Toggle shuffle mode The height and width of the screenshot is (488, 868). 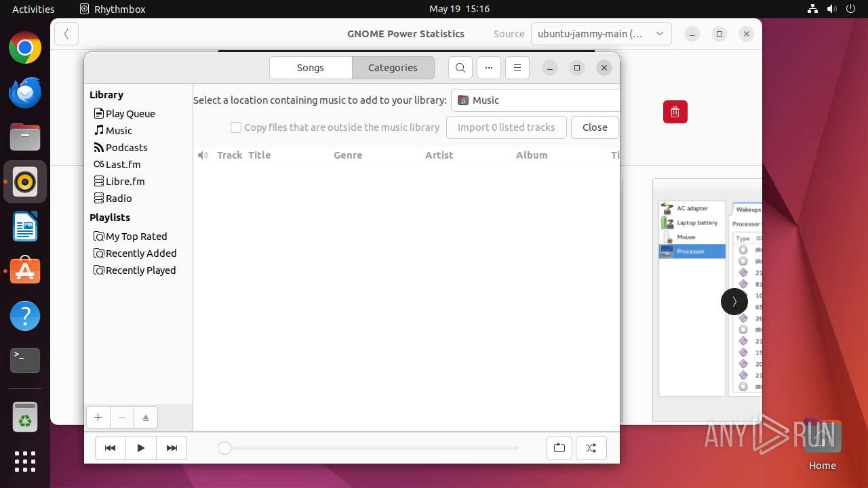pos(591,448)
